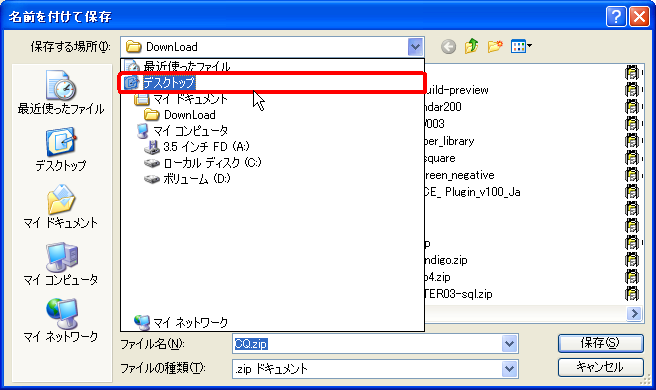Select the file ending in Plugin_v100_Ja
The height and width of the screenshot is (390, 656).
472,192
